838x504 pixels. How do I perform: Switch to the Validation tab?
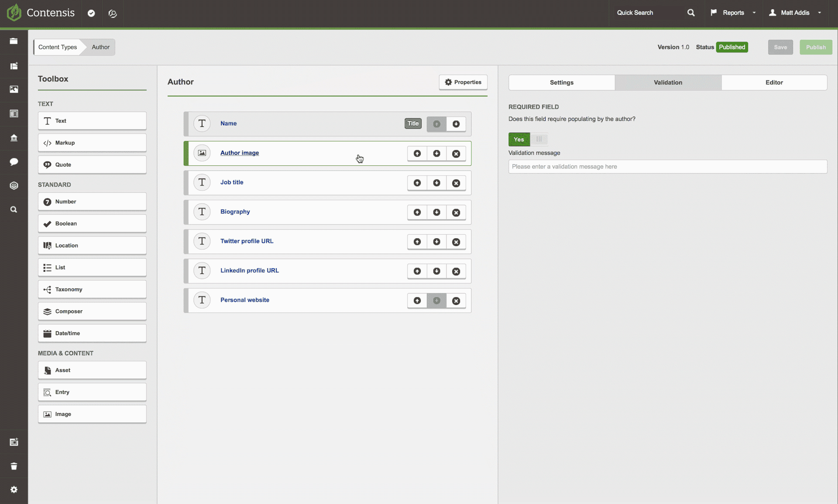(x=668, y=82)
